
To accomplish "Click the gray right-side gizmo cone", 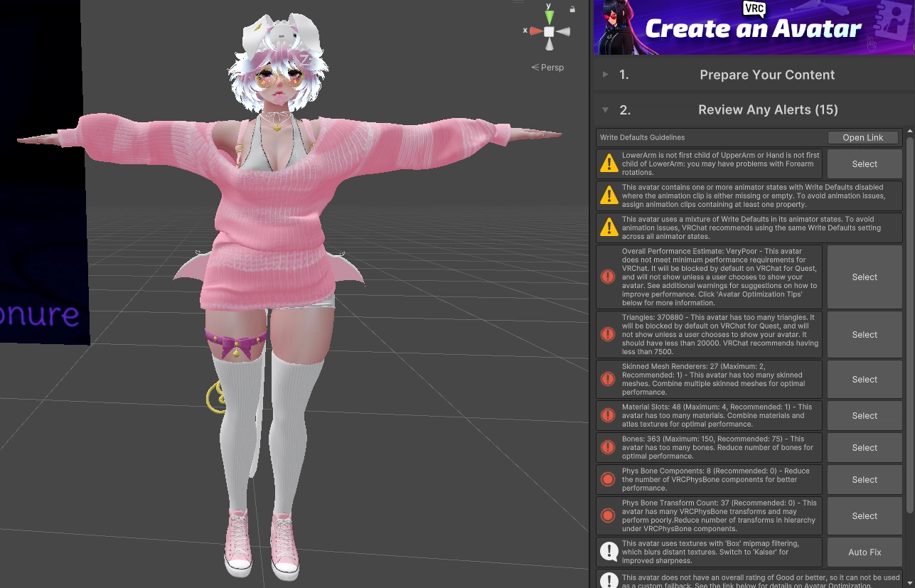I will [x=564, y=32].
